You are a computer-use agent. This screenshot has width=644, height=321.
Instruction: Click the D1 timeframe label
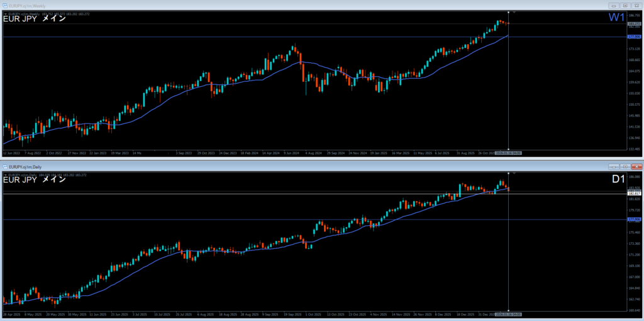(618, 180)
